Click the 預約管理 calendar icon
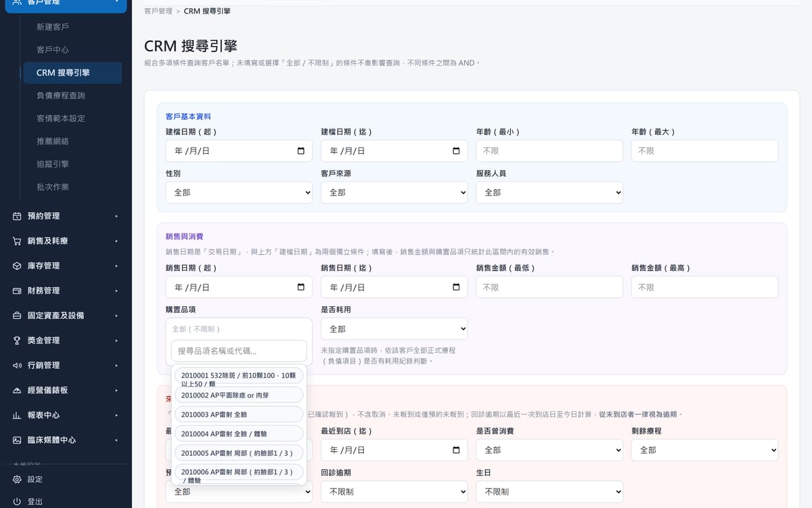The width and height of the screenshot is (812, 508). (x=17, y=216)
